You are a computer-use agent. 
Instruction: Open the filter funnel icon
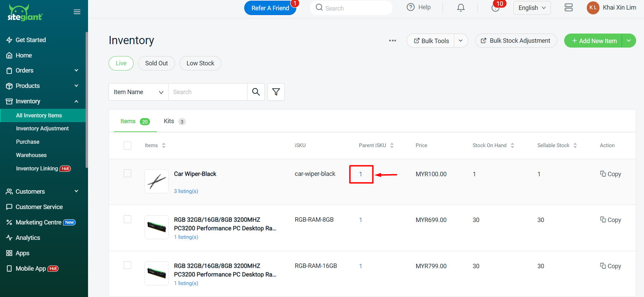[x=276, y=92]
